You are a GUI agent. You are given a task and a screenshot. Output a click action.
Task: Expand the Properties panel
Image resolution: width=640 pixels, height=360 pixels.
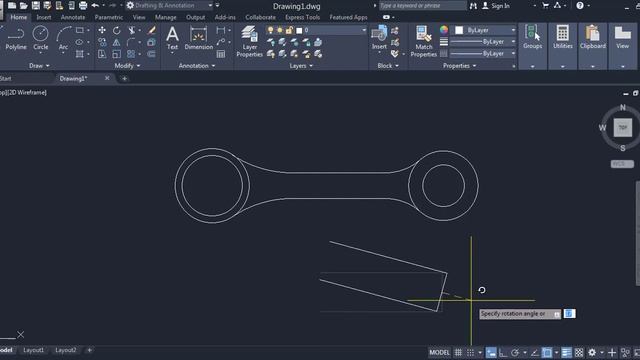tap(460, 66)
